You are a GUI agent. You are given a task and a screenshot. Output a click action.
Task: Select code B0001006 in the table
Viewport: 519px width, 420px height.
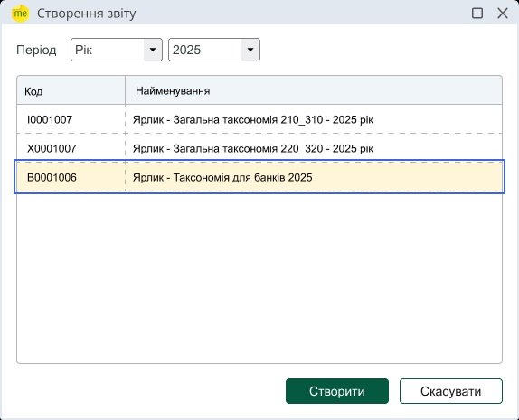click(52, 178)
